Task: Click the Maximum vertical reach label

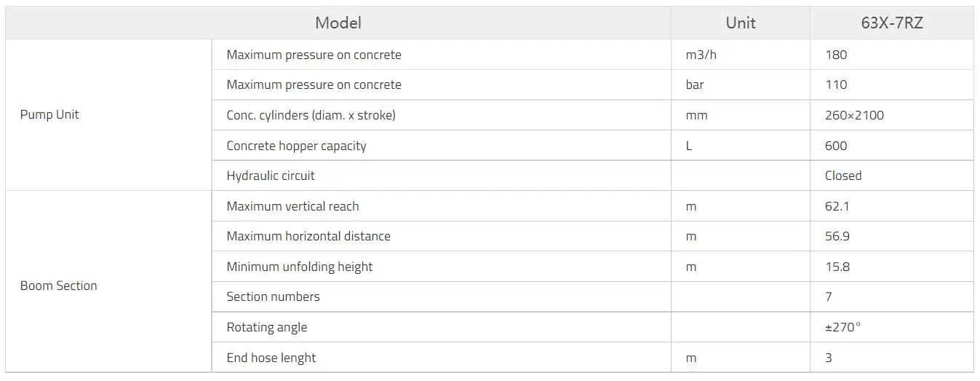Action: click(x=292, y=206)
